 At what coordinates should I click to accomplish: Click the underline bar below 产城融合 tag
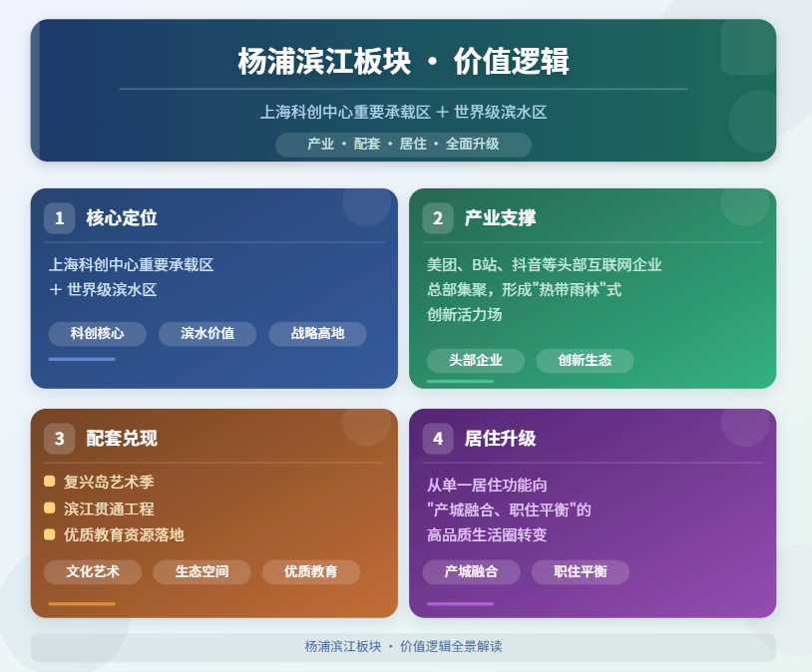(459, 604)
